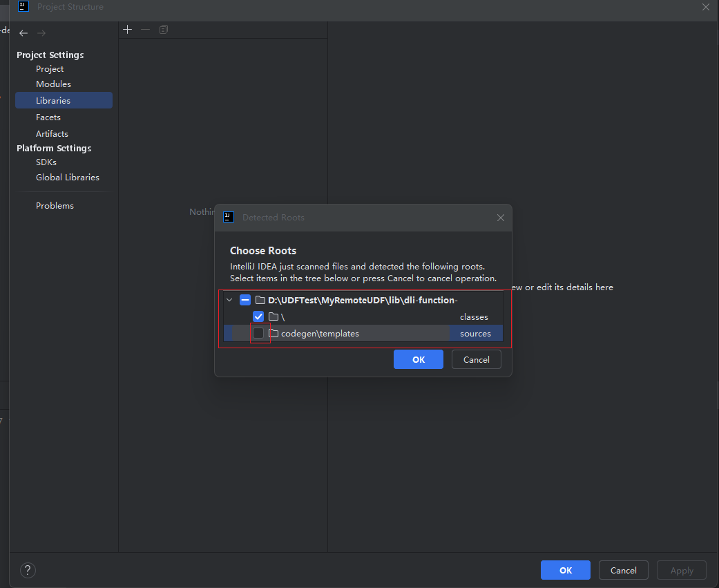The height and width of the screenshot is (588, 719).
Task: Click Cancel in the Project Structure window
Action: 624,570
